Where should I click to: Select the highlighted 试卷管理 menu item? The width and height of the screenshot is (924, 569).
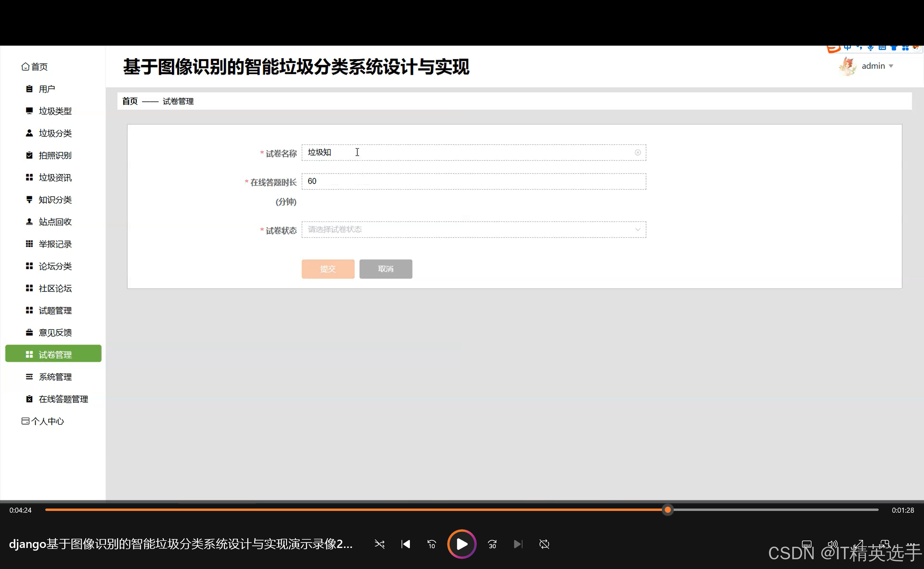tap(53, 354)
